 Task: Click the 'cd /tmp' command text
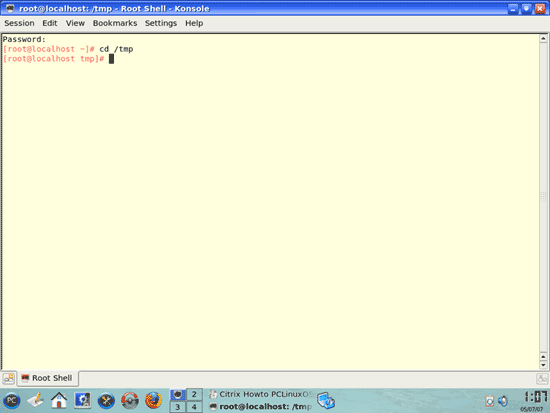(116, 49)
